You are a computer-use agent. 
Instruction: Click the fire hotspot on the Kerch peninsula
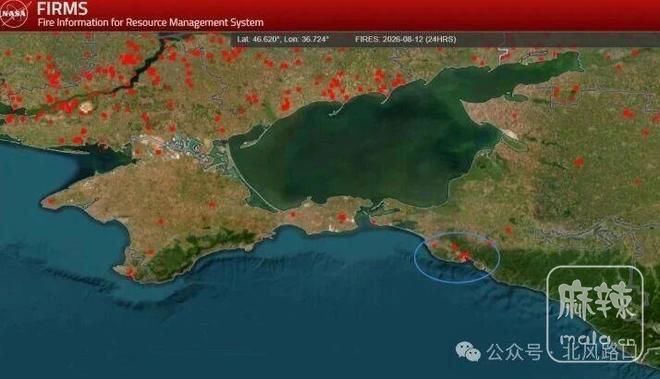342,217
